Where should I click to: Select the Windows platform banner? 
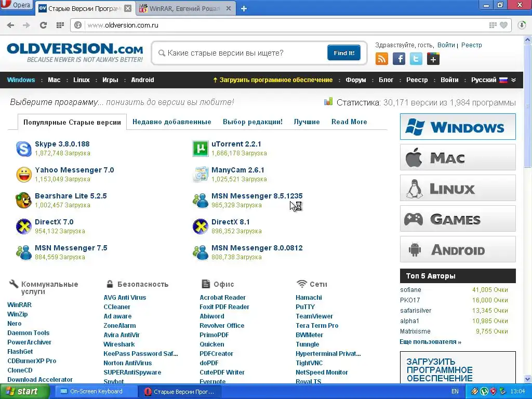(458, 127)
